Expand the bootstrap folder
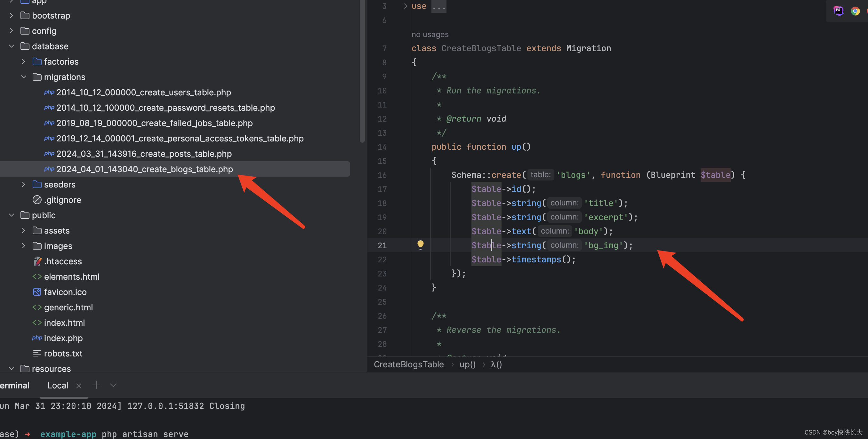 [12, 15]
